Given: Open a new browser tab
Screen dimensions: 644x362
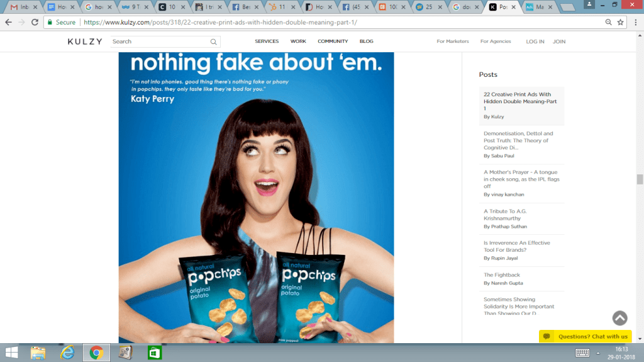Looking at the screenshot, I should pos(567,7).
